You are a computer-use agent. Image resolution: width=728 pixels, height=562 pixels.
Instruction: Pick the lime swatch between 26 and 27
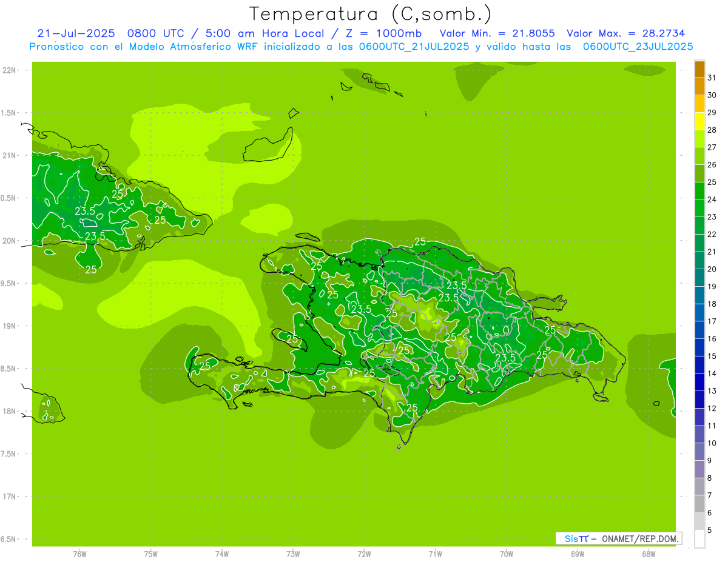pos(699,156)
